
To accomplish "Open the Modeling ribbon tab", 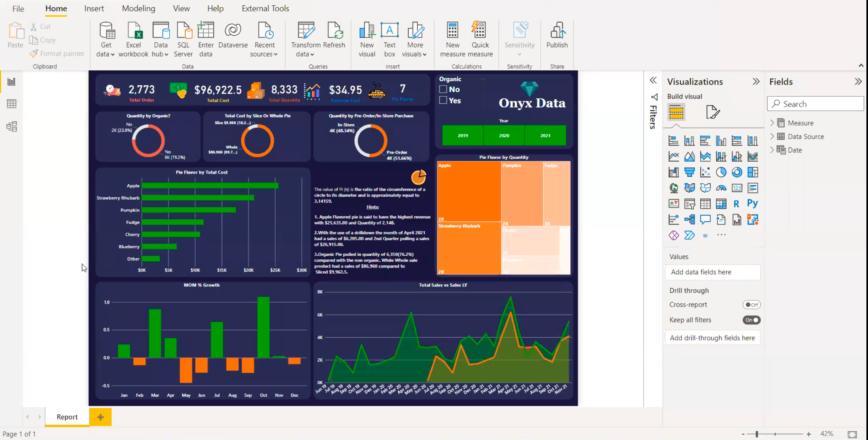I will [x=138, y=8].
